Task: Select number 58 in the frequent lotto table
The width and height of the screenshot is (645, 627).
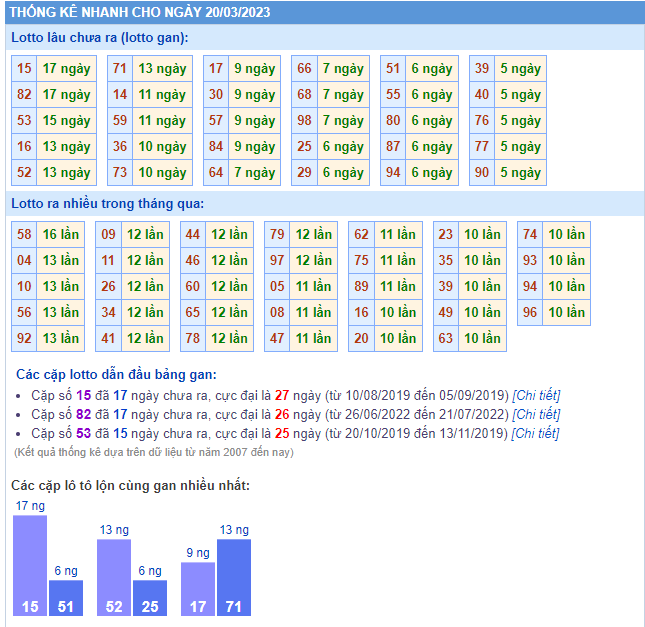Action: tap(25, 235)
